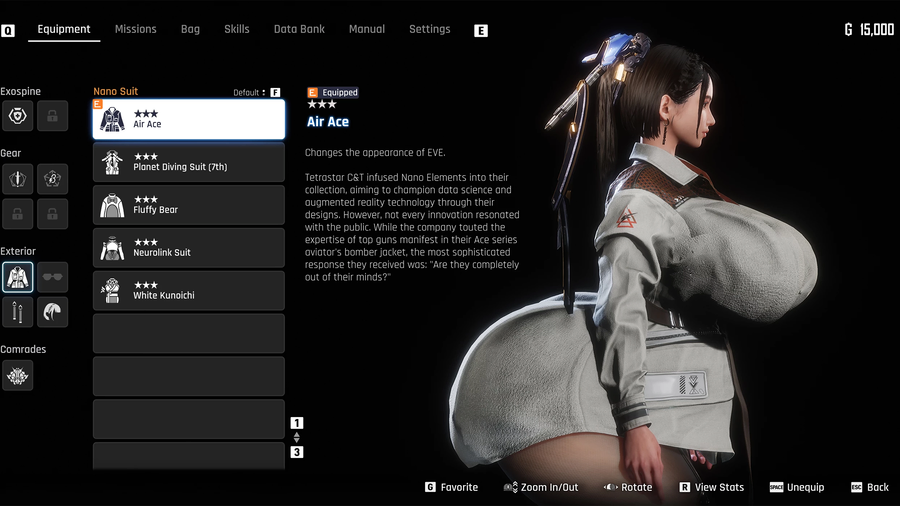
Task: Open the Nano Suit exterior category
Action: 17,277
